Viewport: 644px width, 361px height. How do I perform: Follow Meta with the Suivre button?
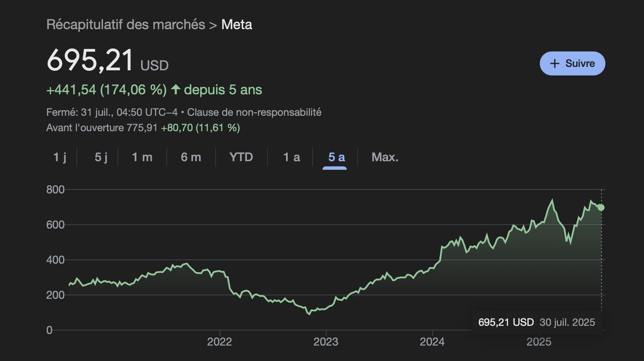572,63
